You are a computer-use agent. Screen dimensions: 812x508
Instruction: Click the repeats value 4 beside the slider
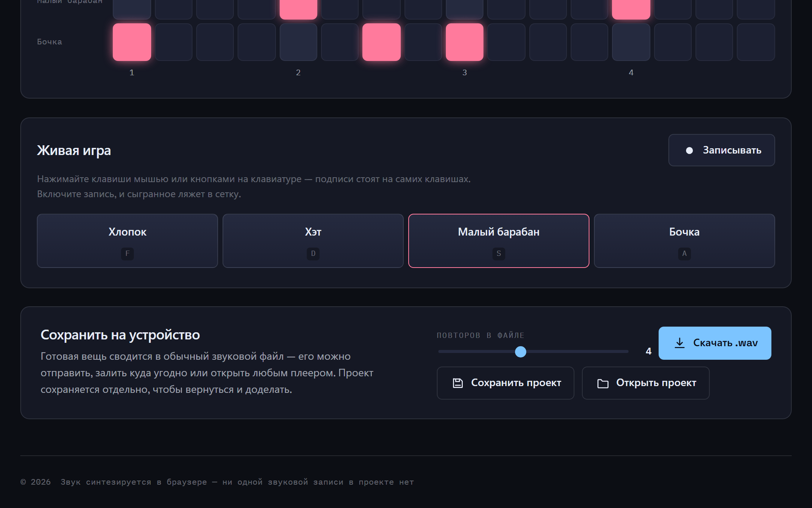click(x=648, y=351)
